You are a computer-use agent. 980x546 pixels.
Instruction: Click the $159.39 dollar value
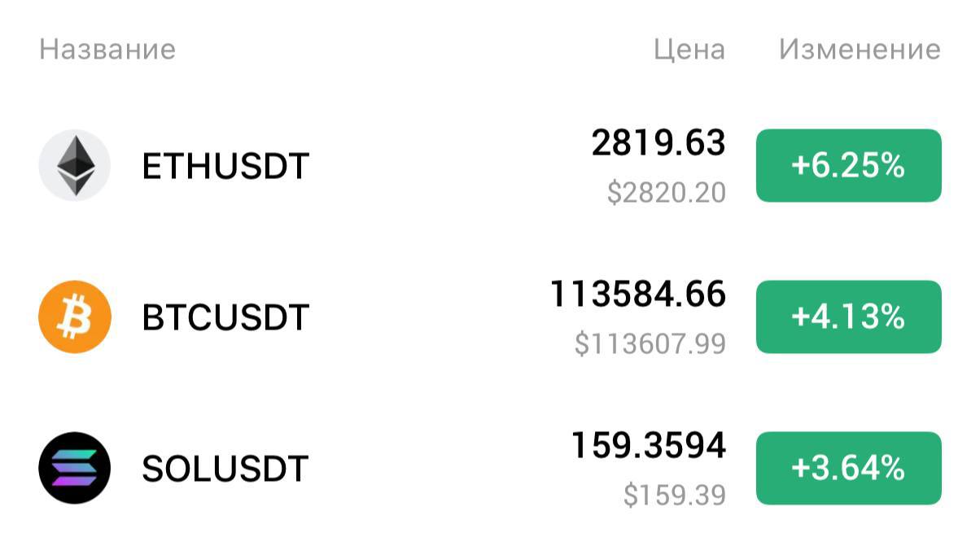(x=674, y=495)
